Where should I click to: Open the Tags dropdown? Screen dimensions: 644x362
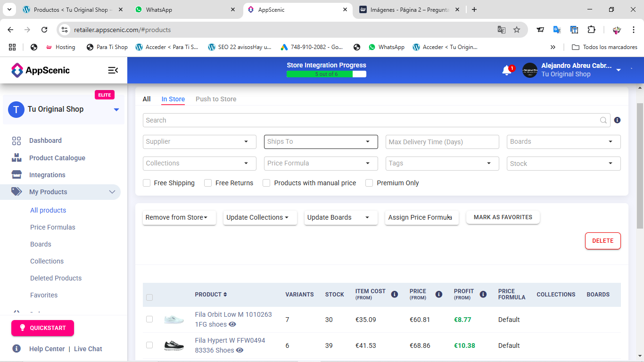(x=442, y=164)
